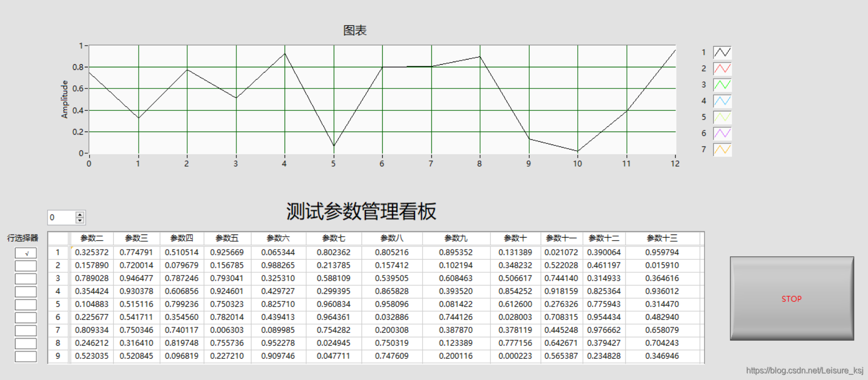The height and width of the screenshot is (380, 868).
Task: Select table cell 0.200308
Action: click(392, 330)
